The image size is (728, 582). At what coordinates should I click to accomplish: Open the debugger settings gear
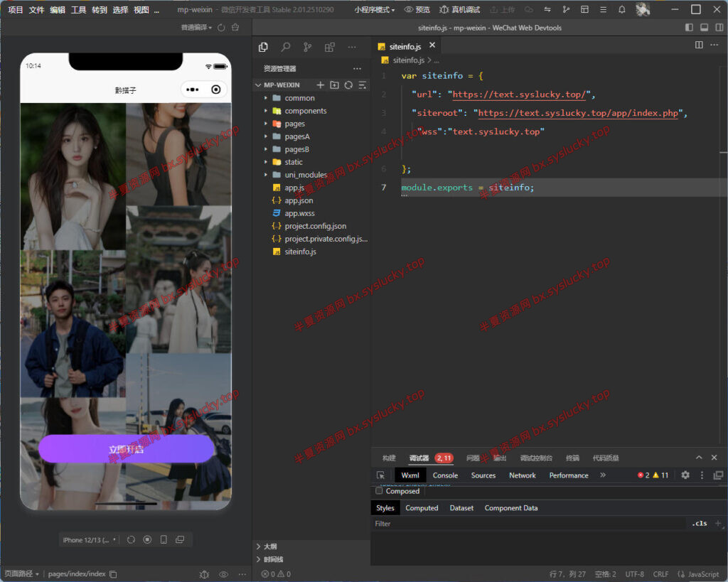point(685,475)
